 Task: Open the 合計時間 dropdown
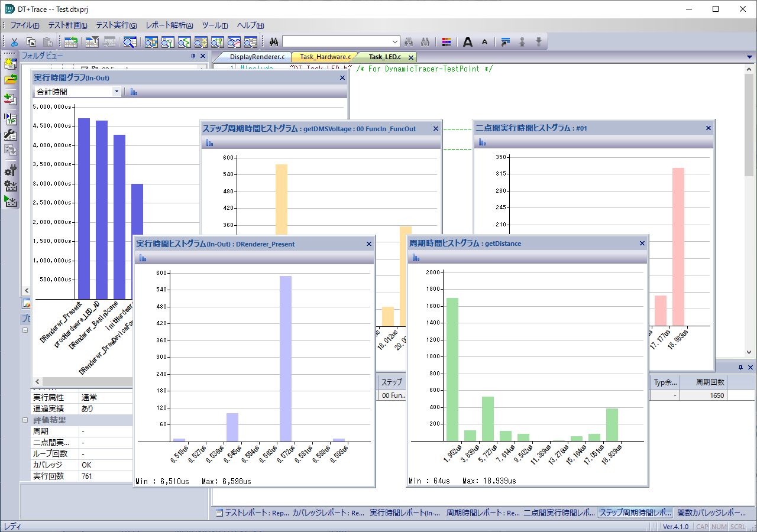pyautogui.click(x=117, y=92)
